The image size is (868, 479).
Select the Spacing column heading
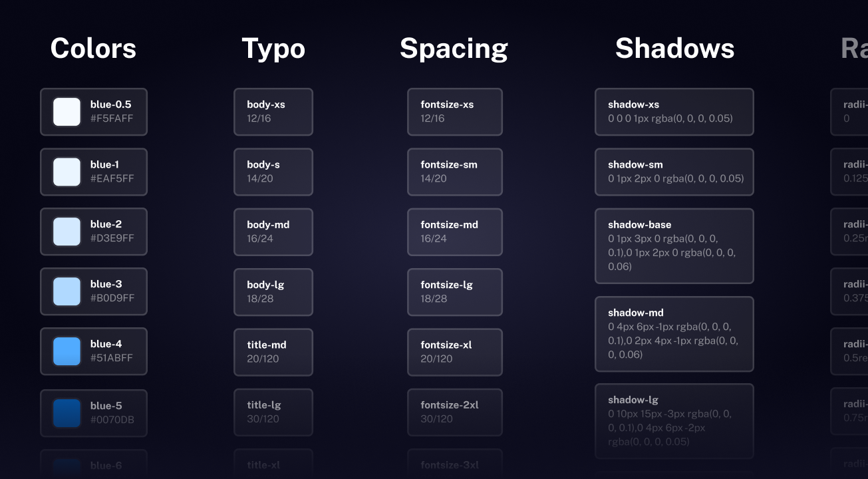[x=454, y=49]
